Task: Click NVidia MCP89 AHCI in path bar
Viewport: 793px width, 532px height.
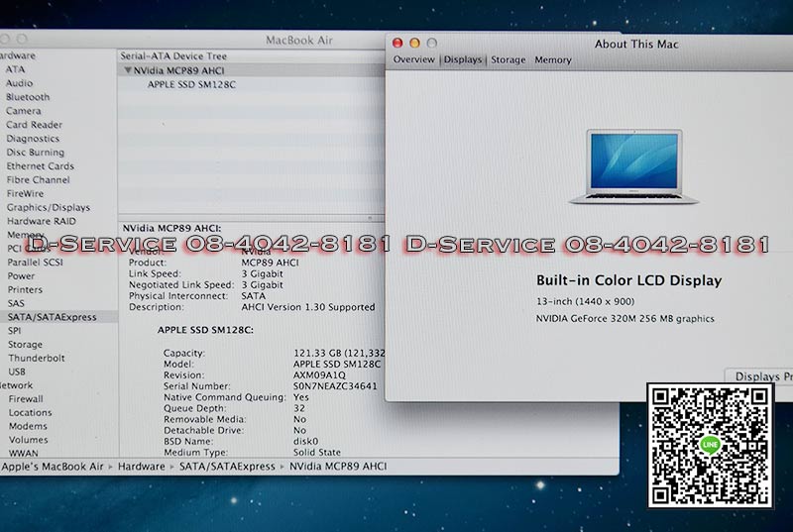Action: tap(338, 467)
